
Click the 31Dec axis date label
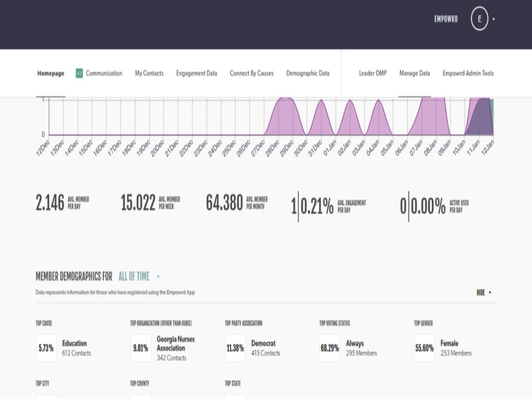pyautogui.click(x=315, y=147)
